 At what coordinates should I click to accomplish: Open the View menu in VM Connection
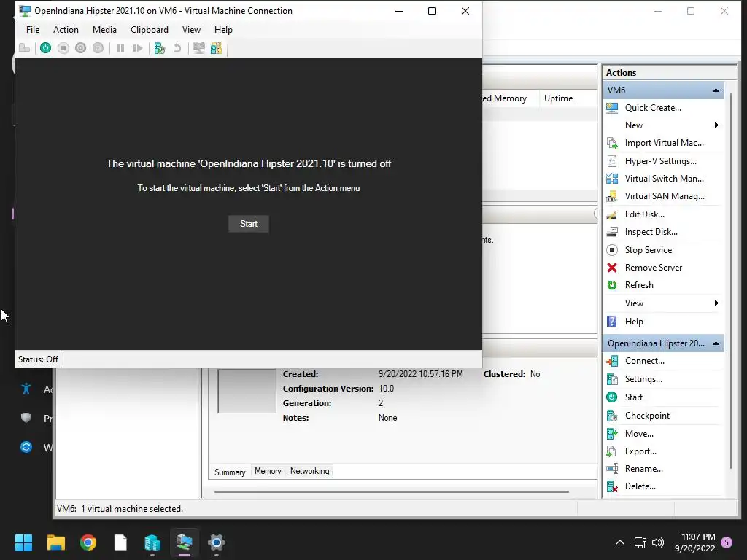(191, 29)
